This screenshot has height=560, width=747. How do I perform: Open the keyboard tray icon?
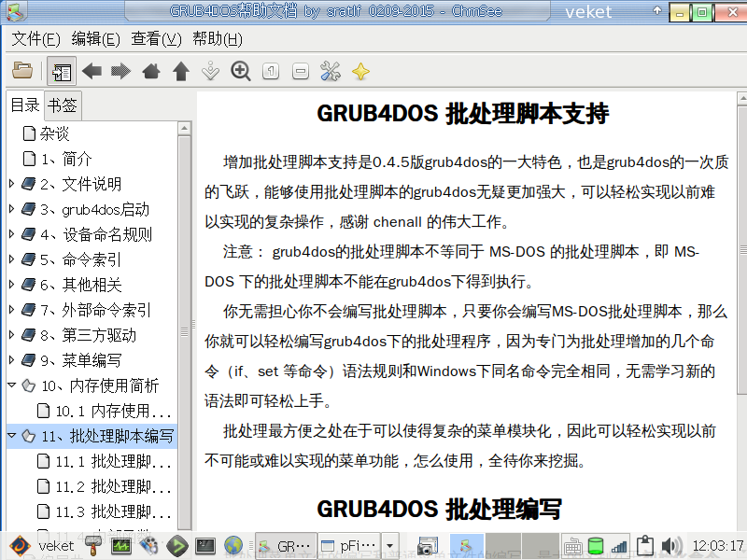[572, 546]
